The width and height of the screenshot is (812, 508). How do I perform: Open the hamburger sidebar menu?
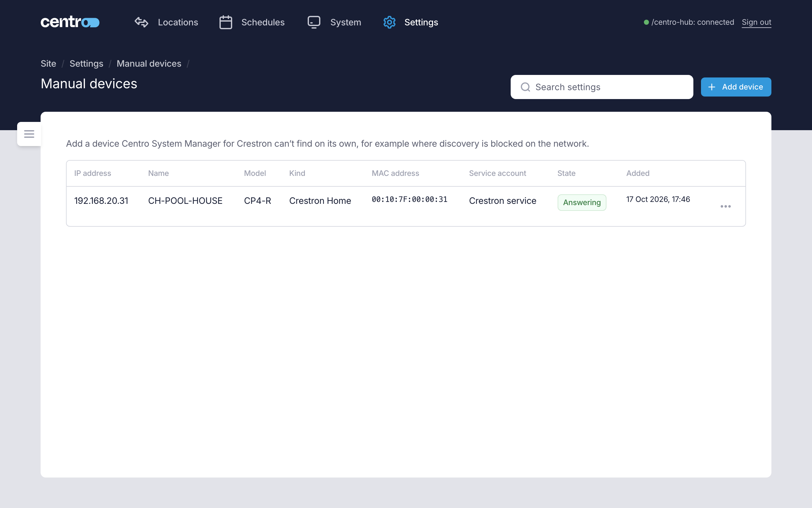(29, 134)
